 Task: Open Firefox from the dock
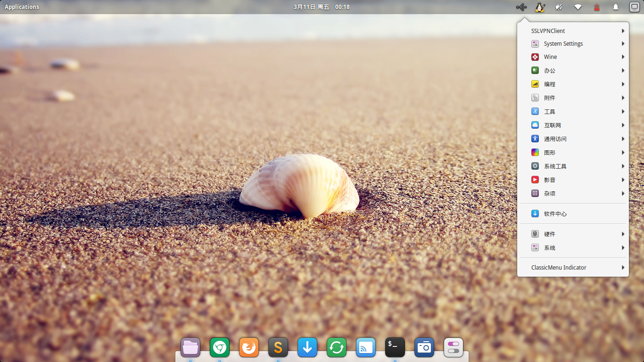point(249,348)
